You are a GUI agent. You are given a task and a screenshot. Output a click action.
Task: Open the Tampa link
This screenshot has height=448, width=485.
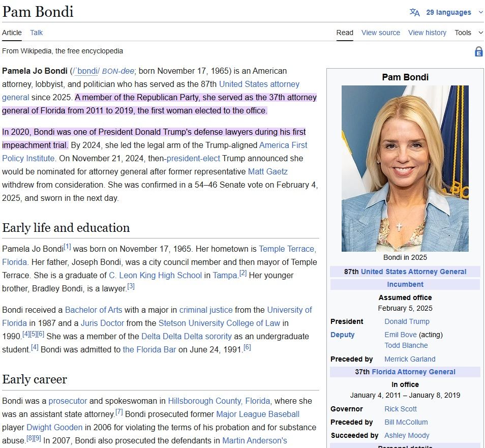click(x=225, y=275)
